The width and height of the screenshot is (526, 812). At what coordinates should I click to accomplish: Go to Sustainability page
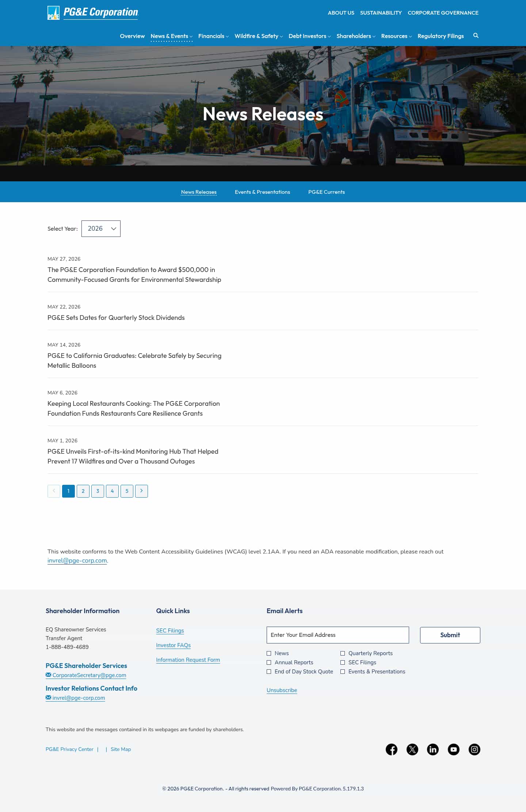(x=381, y=13)
